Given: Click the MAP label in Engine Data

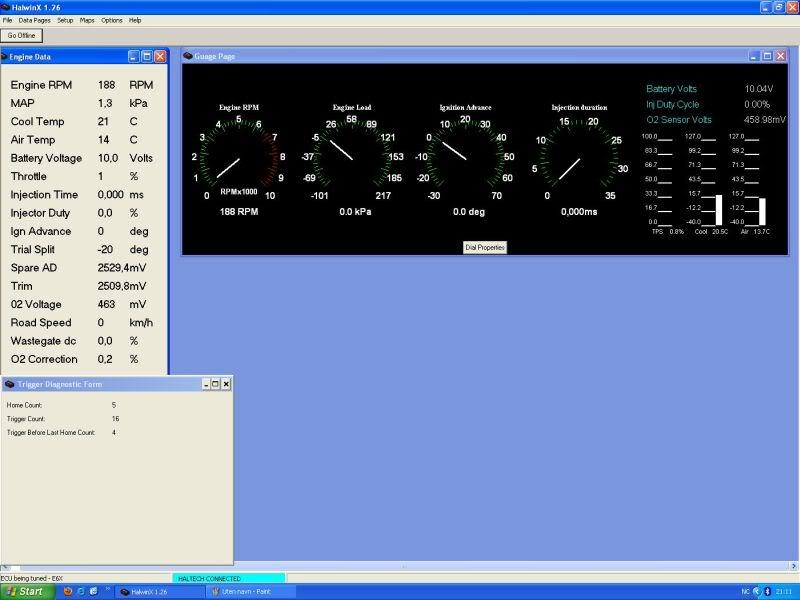Looking at the screenshot, I should (22, 104).
